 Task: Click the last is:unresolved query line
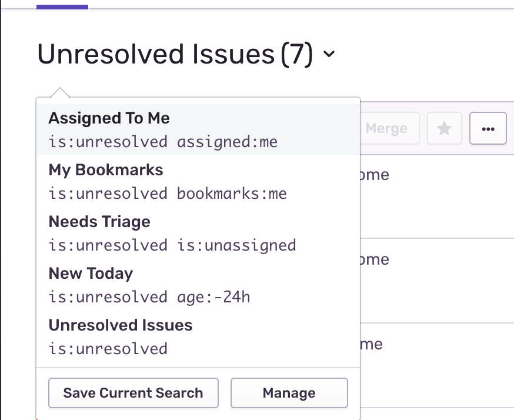(108, 349)
